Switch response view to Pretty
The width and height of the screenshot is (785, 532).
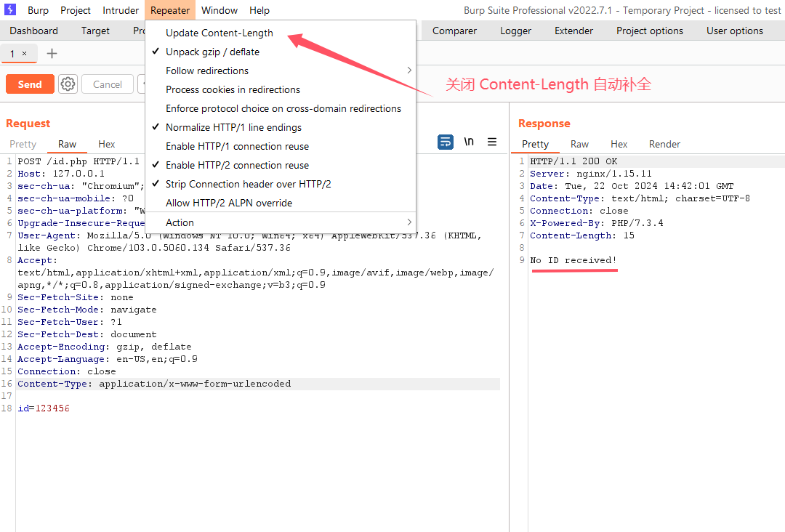pyautogui.click(x=535, y=144)
